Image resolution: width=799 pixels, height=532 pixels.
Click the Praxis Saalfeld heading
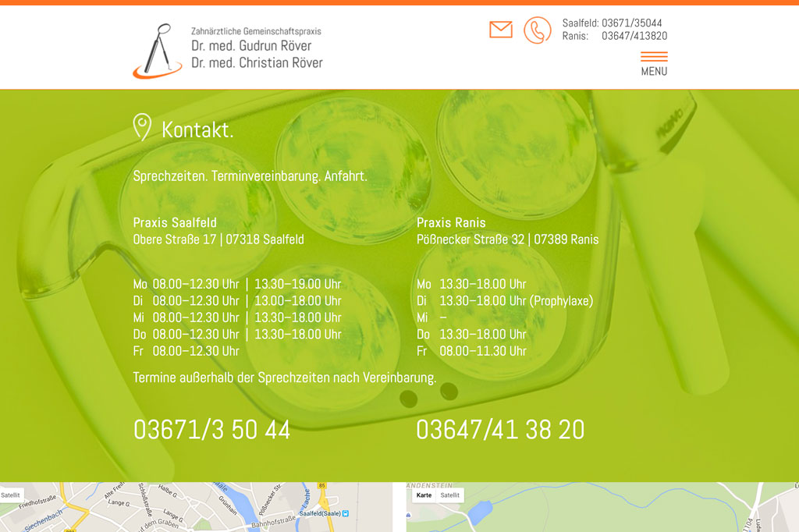point(175,222)
